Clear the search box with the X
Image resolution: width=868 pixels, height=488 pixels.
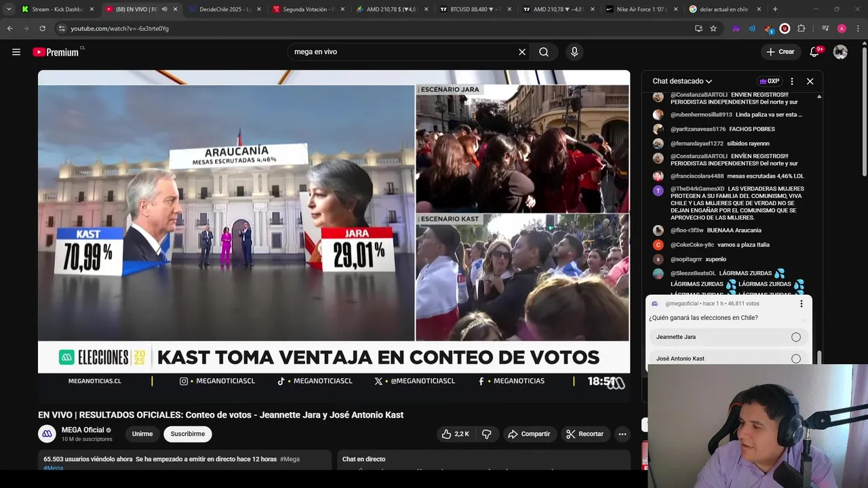click(522, 52)
